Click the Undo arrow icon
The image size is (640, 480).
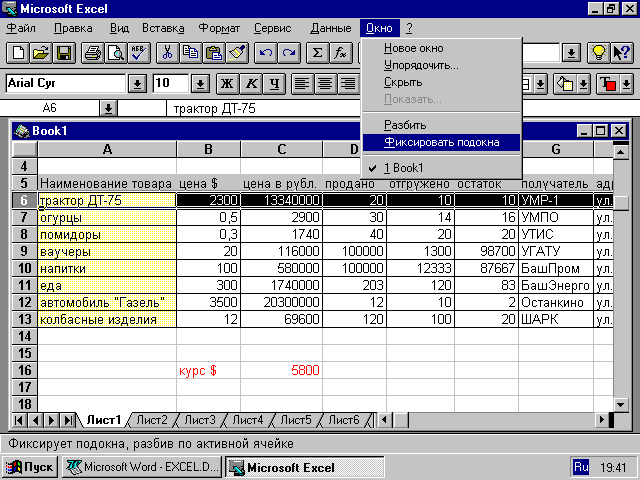pyautogui.click(x=266, y=53)
